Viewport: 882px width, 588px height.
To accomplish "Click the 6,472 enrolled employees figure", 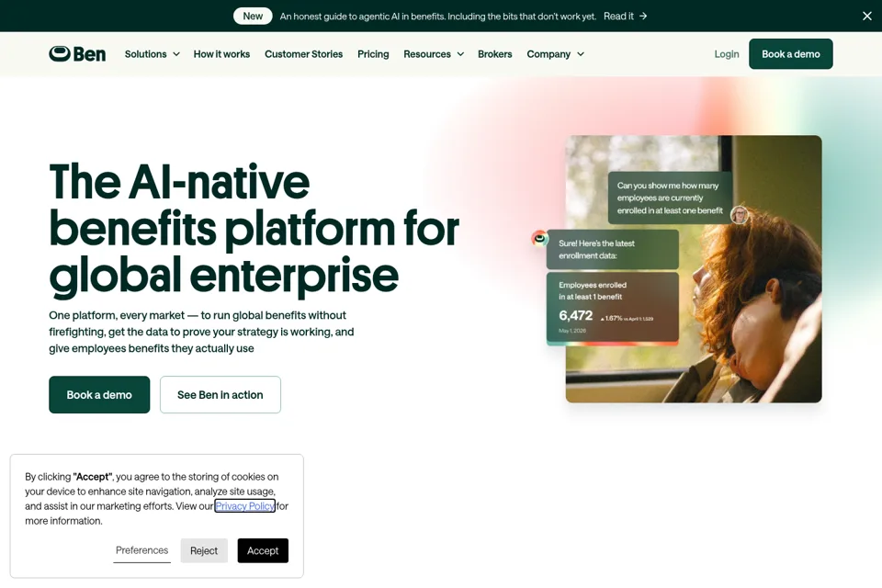I will point(575,316).
